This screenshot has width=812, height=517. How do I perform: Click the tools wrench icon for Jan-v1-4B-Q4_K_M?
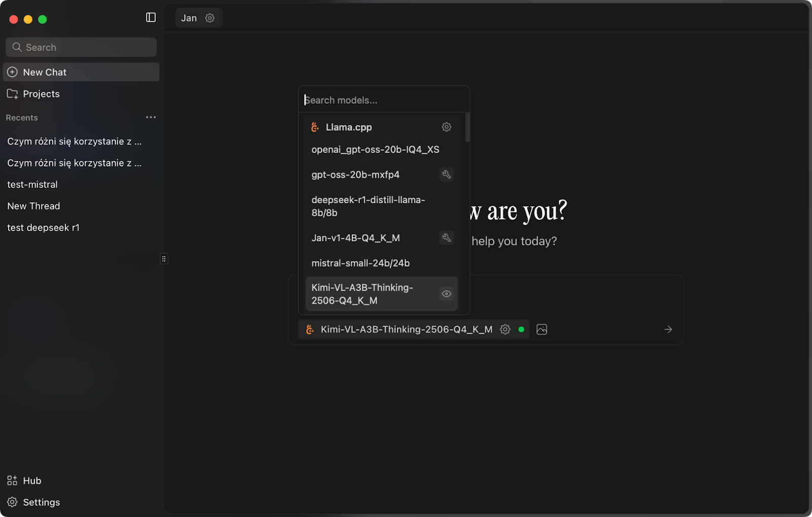tap(446, 238)
